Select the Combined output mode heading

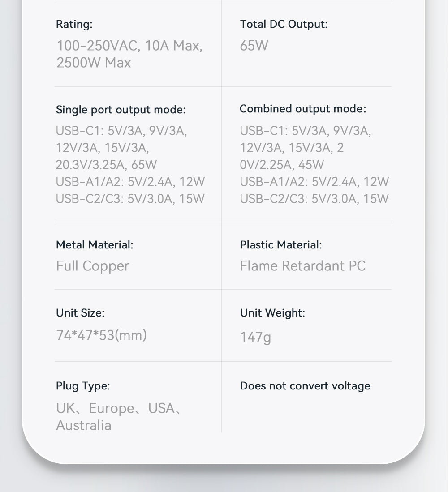[x=302, y=109]
